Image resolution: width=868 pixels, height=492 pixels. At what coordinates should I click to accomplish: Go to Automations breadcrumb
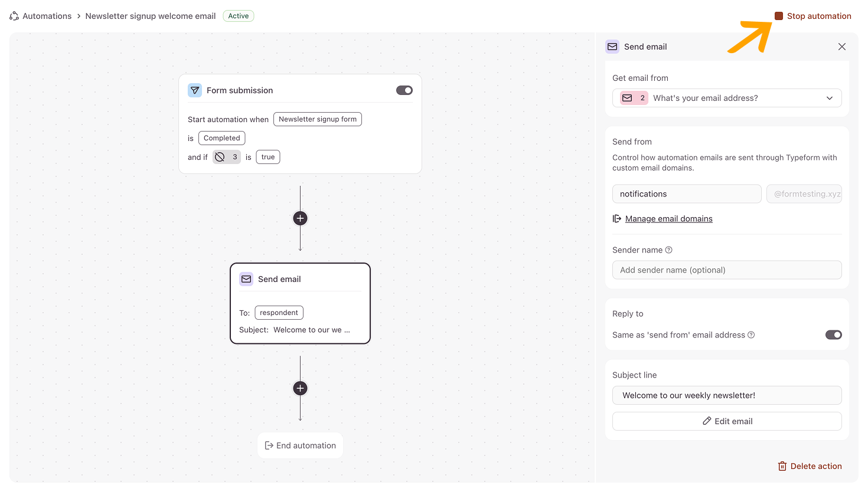coord(47,16)
